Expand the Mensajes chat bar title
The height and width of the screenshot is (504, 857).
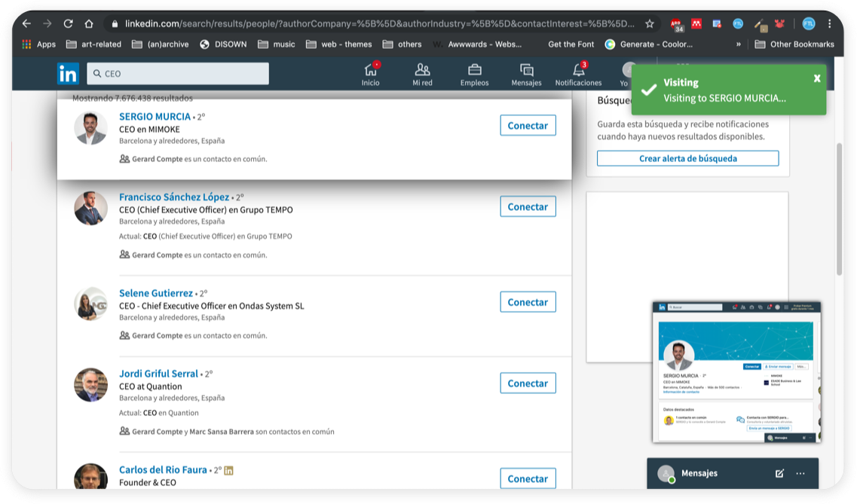pyautogui.click(x=699, y=473)
